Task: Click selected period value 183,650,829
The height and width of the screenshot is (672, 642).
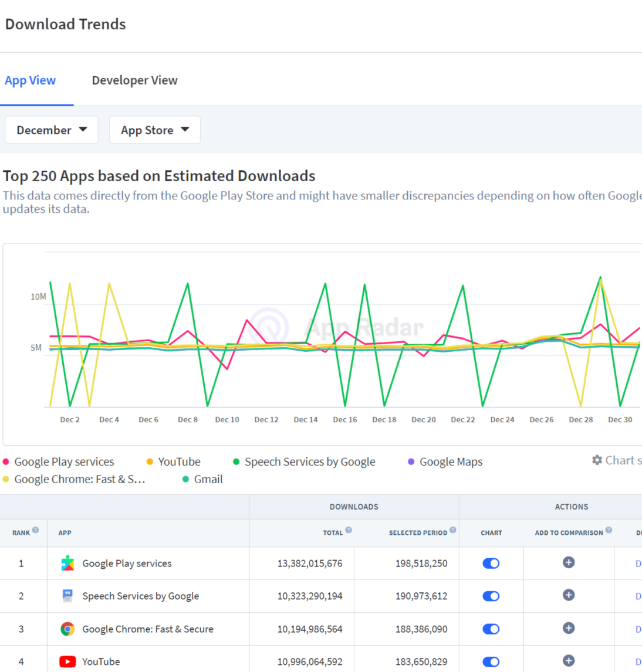Action: [x=421, y=661]
